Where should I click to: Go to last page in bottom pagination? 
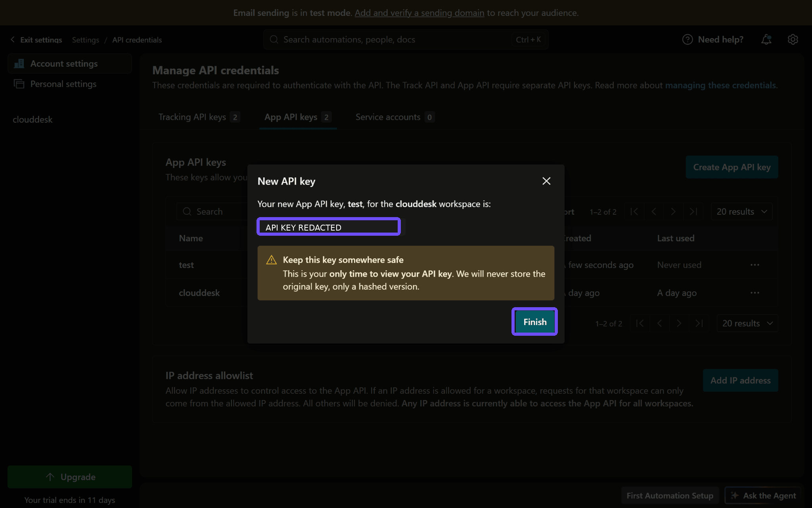tap(699, 323)
